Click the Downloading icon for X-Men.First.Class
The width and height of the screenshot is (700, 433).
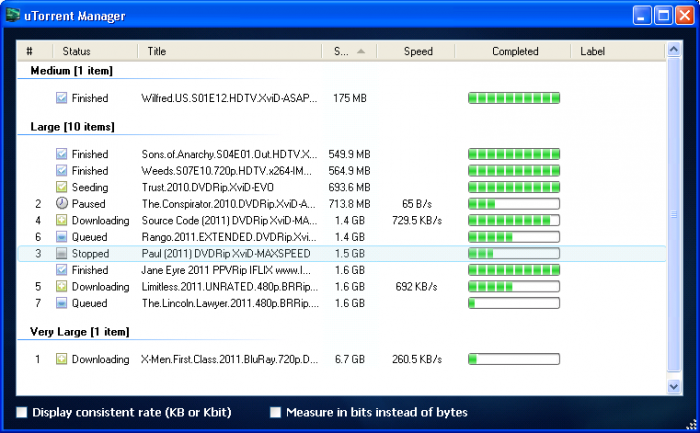(x=62, y=359)
